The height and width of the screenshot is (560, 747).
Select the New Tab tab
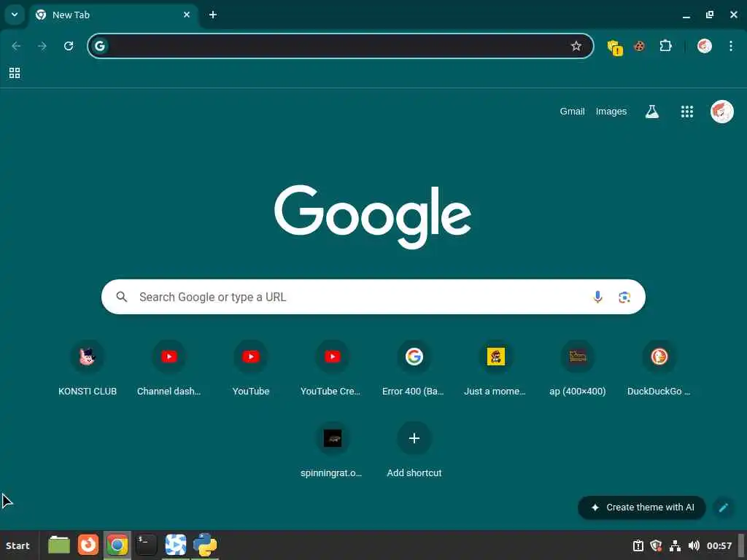tap(115, 15)
